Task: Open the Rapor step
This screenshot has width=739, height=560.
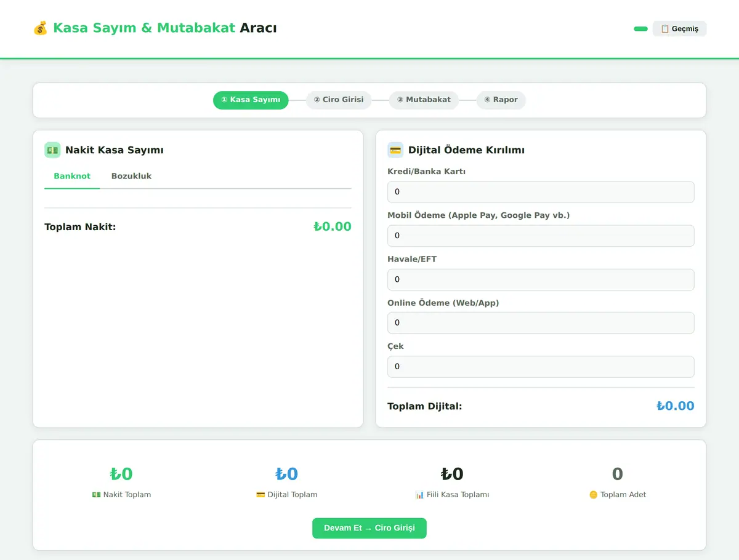Action: 501,100
